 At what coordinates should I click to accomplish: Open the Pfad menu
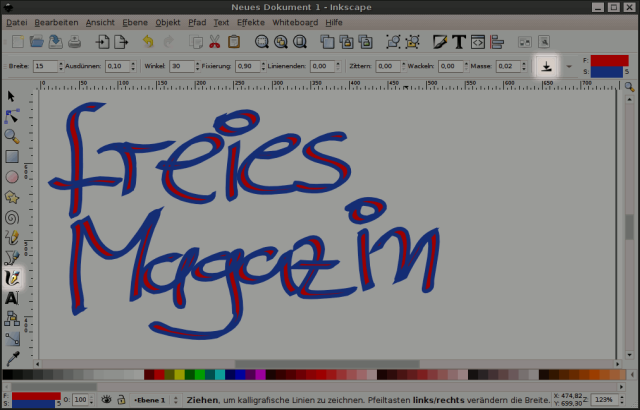[197, 22]
